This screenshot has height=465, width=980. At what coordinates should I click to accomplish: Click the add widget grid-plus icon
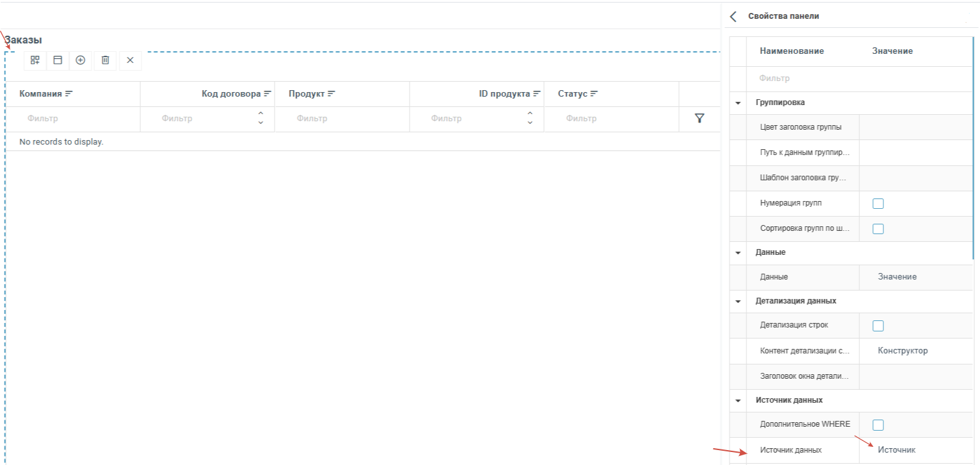click(x=35, y=60)
